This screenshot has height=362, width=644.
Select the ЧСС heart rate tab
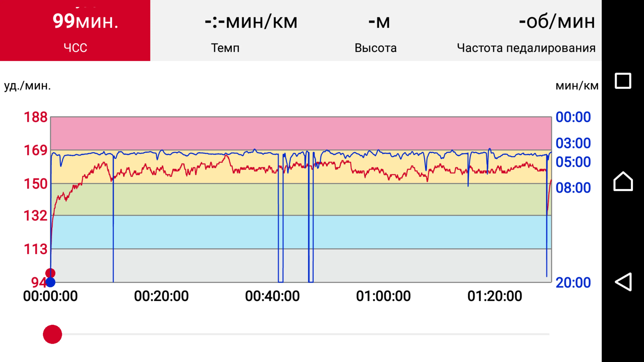click(75, 47)
